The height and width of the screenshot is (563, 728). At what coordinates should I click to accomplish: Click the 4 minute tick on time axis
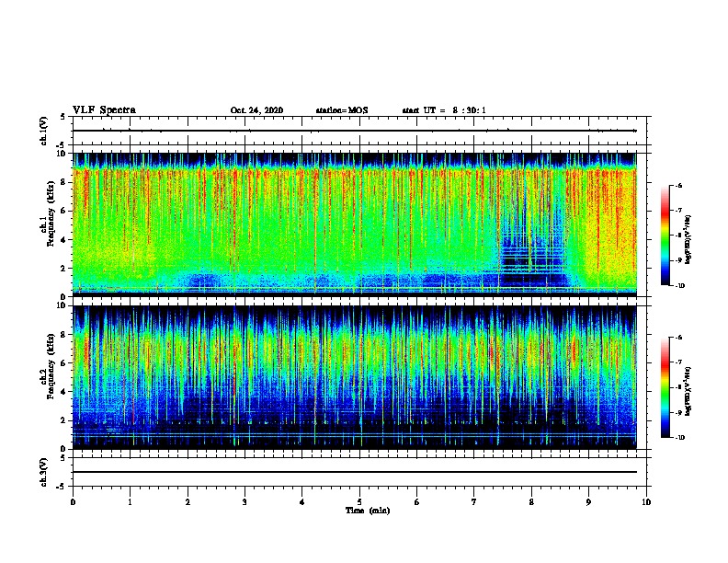coord(302,502)
